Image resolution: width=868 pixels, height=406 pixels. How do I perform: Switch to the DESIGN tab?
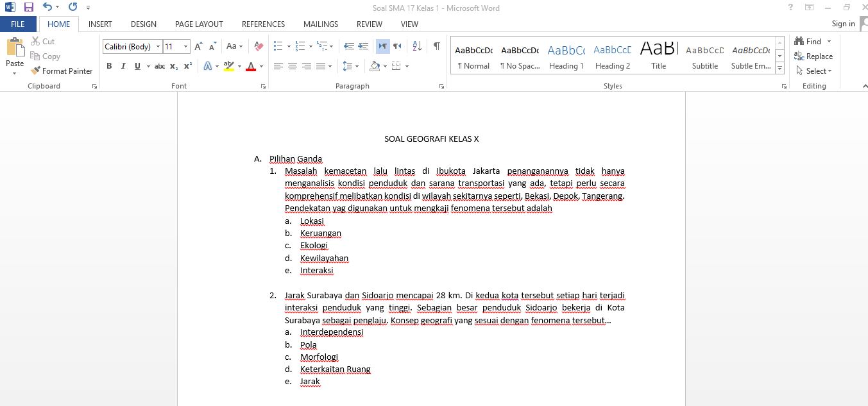(x=144, y=24)
